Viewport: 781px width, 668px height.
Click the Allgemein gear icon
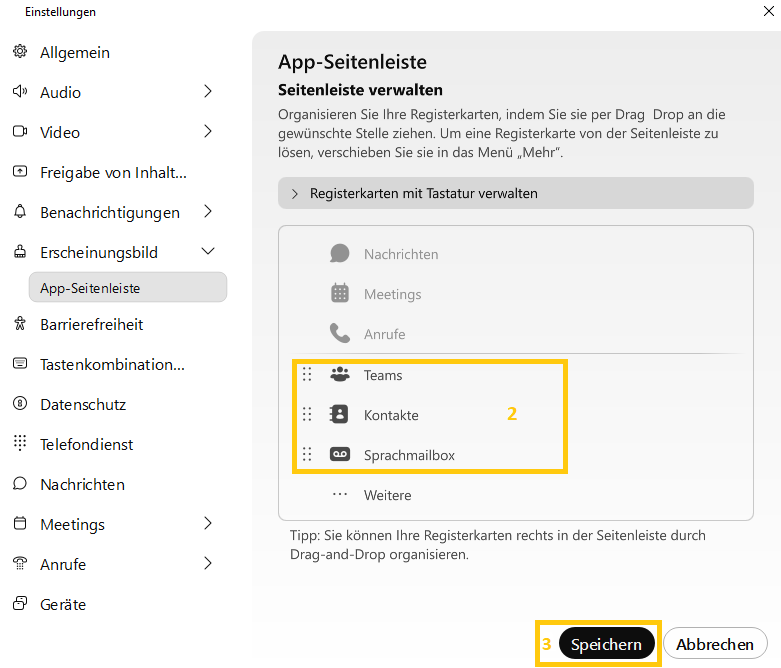pyautogui.click(x=20, y=52)
